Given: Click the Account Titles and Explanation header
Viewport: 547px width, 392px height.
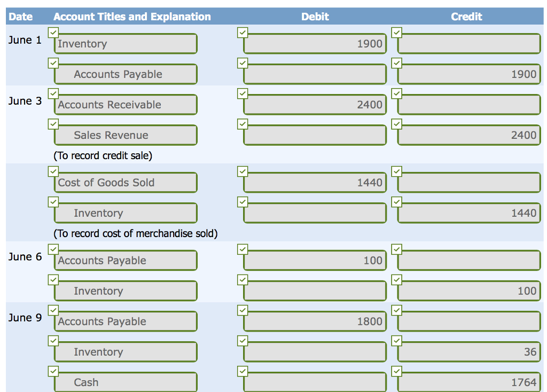Looking at the screenshot, I should coord(132,17).
